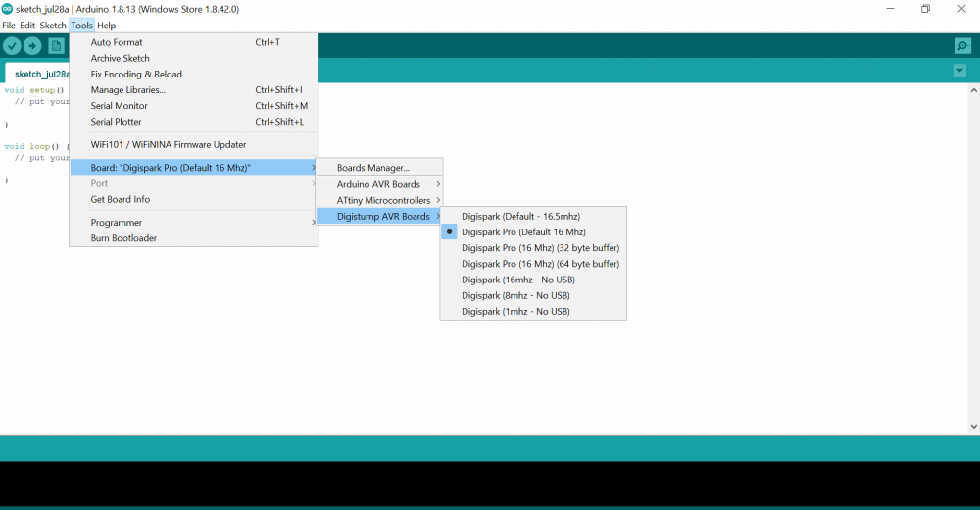The width and height of the screenshot is (980, 510).
Task: Expand Arduino AVR Boards submenu
Action: click(379, 184)
